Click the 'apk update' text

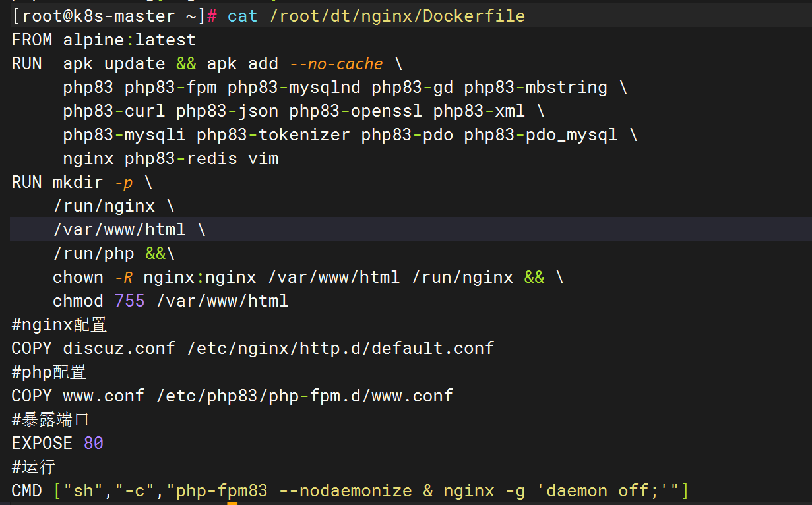pos(114,63)
